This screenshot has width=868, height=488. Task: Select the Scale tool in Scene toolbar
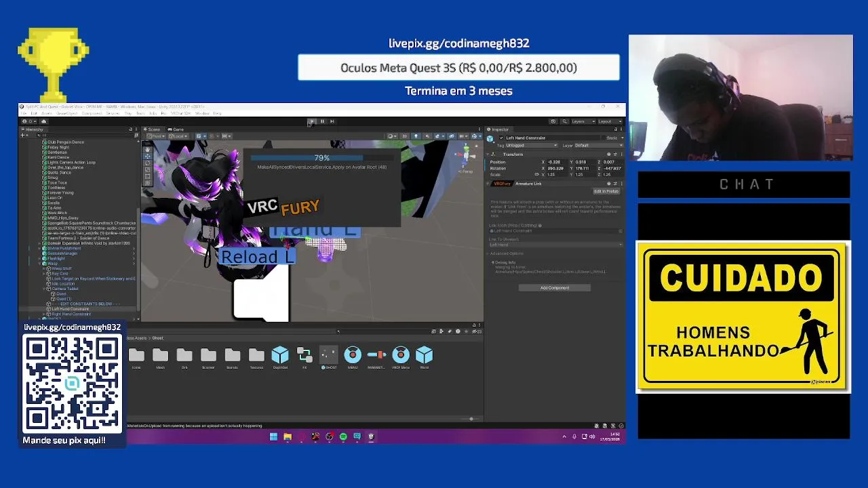click(147, 169)
